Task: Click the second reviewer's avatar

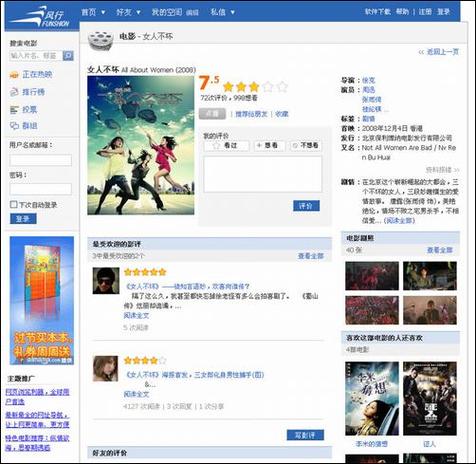Action: coord(105,369)
